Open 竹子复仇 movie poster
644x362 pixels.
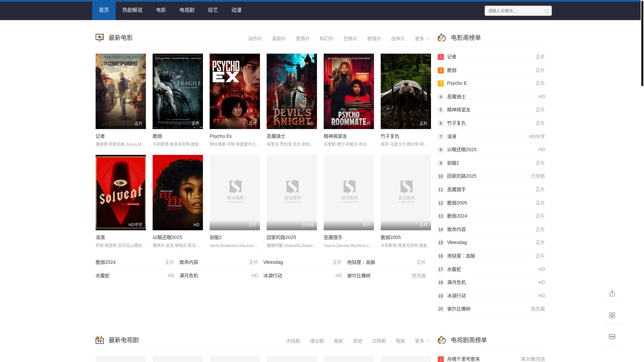coord(406,91)
